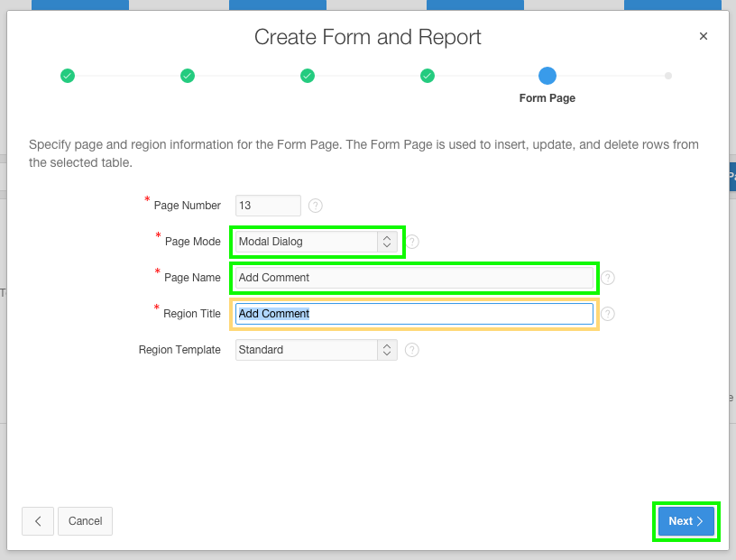736x560 pixels.
Task: Click the fourth completed wizard checkmark
Action: click(x=427, y=76)
